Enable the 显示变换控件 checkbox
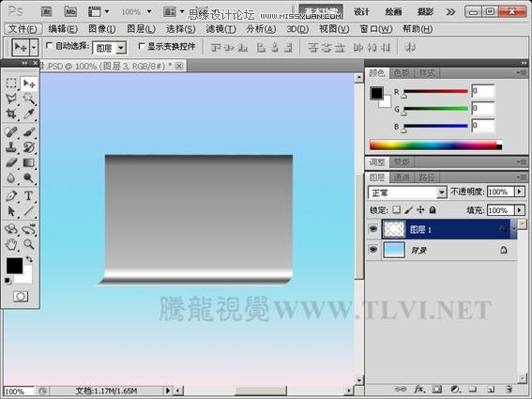 [x=142, y=45]
